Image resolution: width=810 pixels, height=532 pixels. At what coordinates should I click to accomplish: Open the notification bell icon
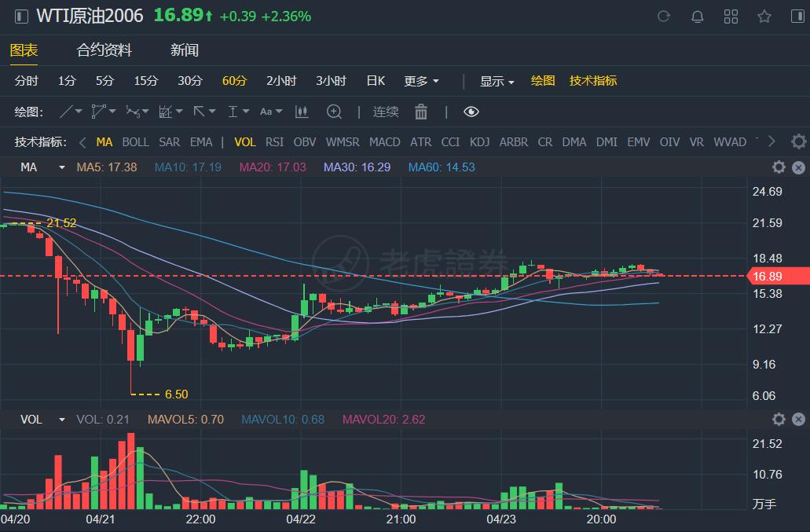click(x=697, y=16)
